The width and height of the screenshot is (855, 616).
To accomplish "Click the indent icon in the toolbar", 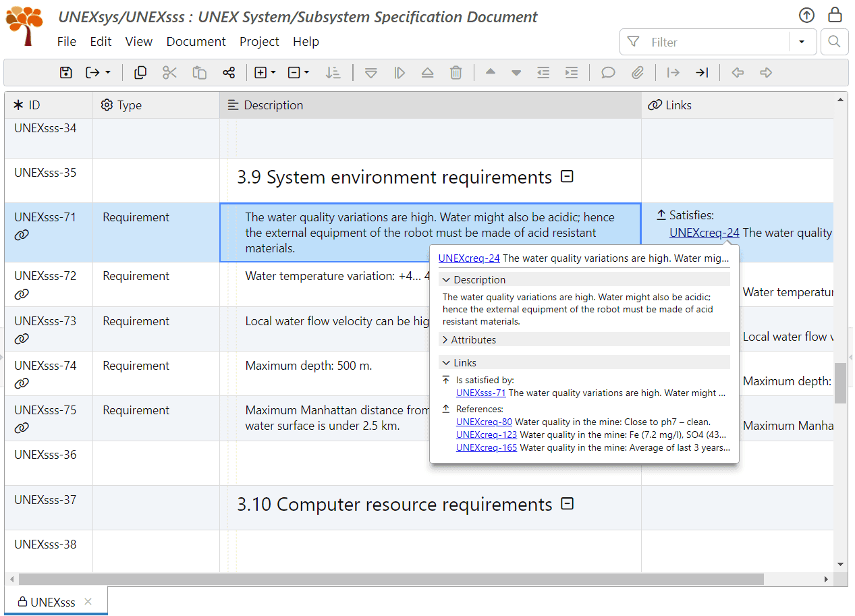I will 572,73.
